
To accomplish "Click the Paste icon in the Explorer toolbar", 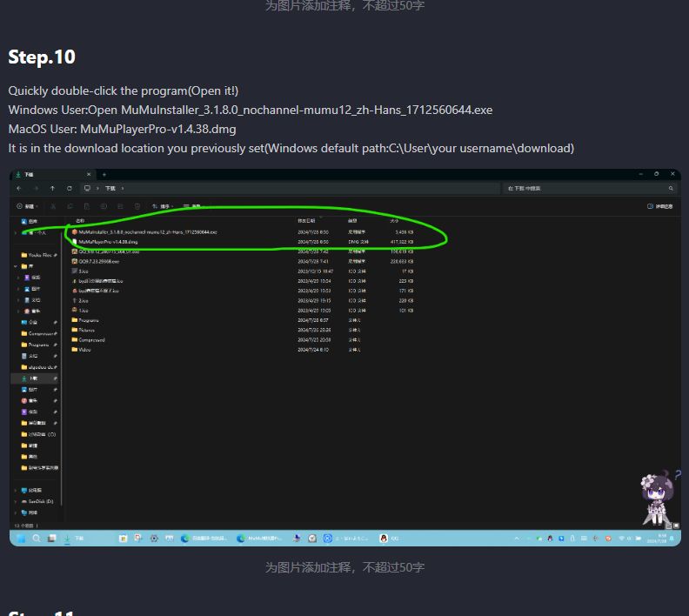I will click(87, 206).
